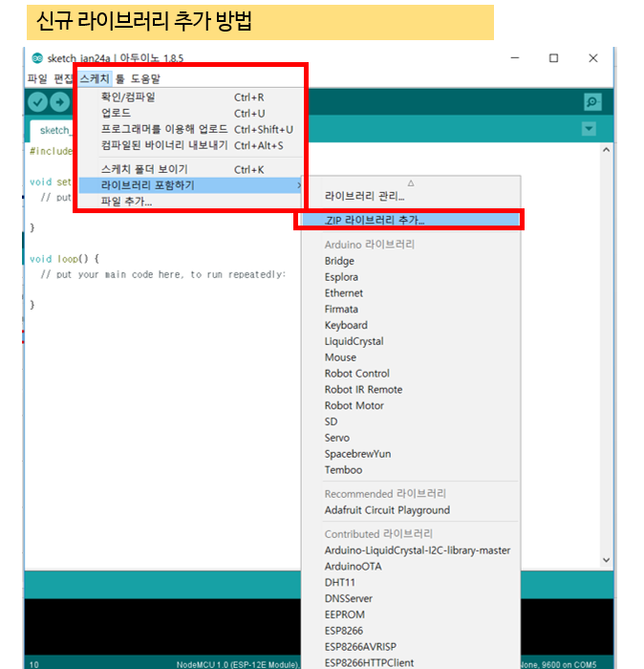The height and width of the screenshot is (669, 644).
Task: Click the Verify checkmark toolbar button
Action: [37, 102]
